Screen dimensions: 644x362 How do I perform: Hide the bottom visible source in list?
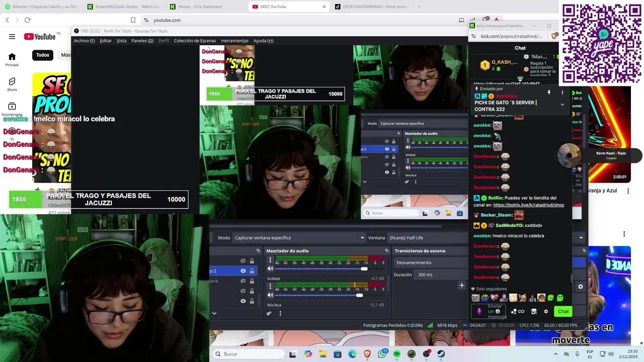point(243,301)
